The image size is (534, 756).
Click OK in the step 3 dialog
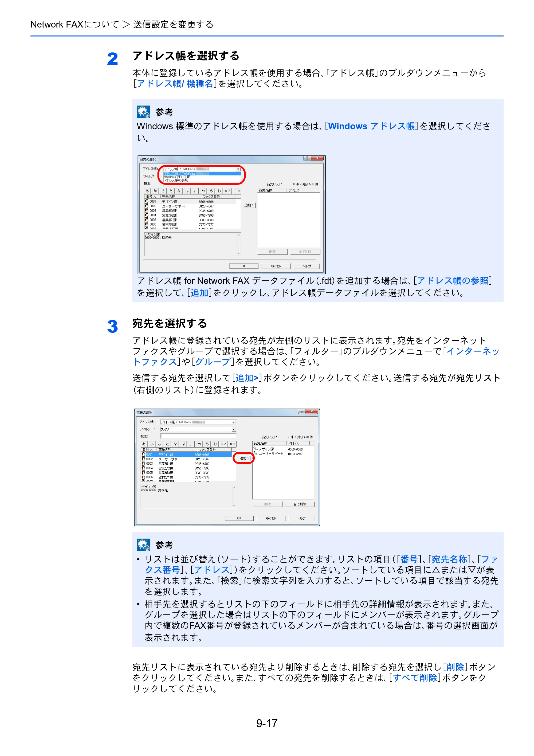(x=239, y=518)
